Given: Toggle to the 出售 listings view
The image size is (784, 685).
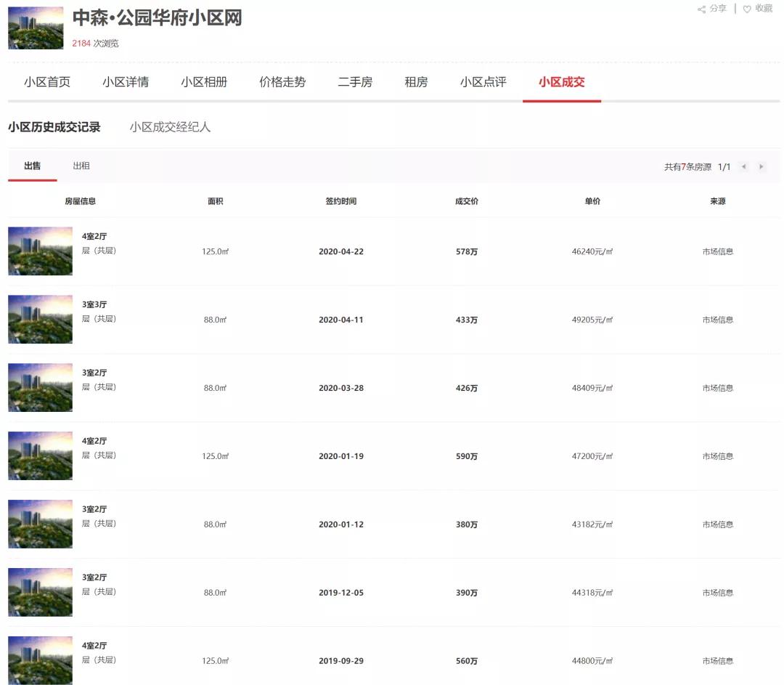Looking at the screenshot, I should [32, 166].
